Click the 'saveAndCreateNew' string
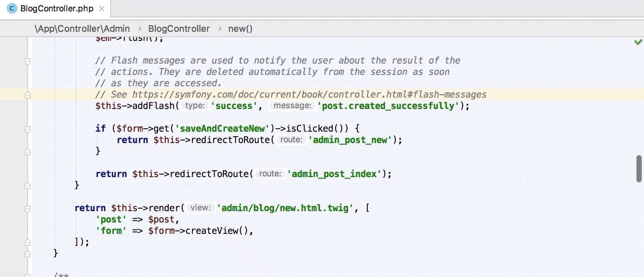 tap(222, 129)
